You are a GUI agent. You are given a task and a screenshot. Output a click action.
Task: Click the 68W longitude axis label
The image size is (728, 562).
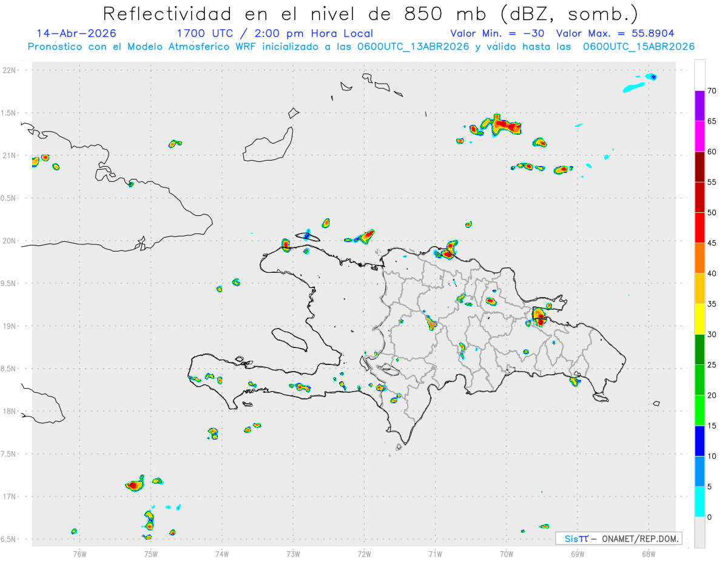coord(649,554)
